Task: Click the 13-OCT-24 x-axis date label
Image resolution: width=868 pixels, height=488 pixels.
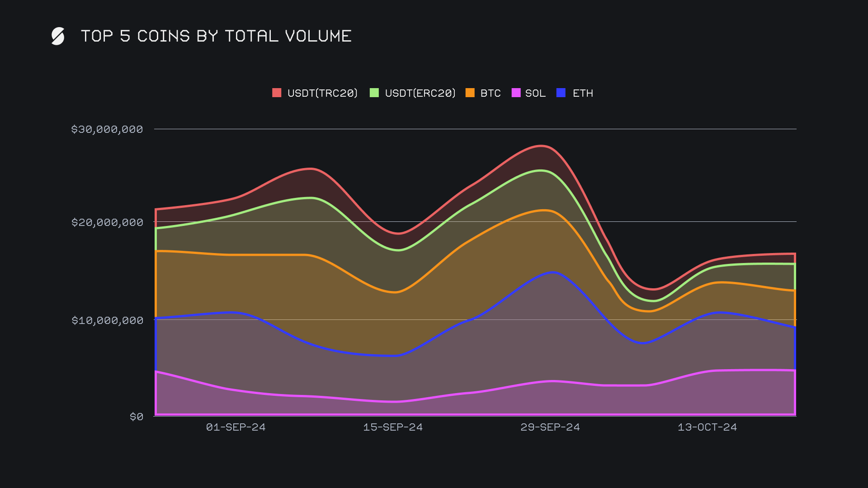Action: [707, 427]
